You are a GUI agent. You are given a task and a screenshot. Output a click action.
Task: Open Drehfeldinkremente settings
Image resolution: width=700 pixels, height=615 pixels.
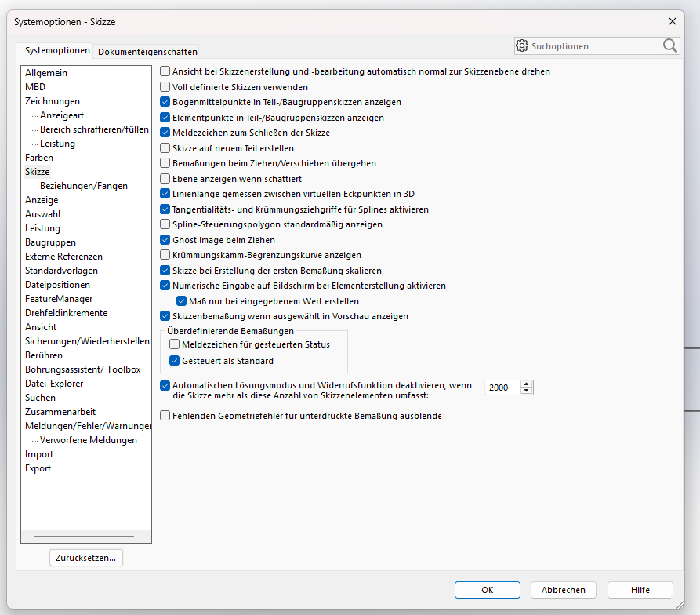[x=66, y=313]
